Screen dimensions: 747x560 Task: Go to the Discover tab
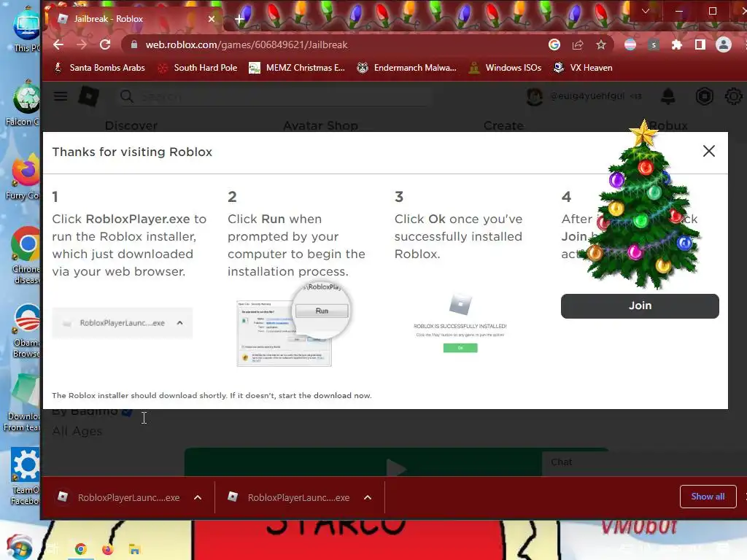(131, 125)
